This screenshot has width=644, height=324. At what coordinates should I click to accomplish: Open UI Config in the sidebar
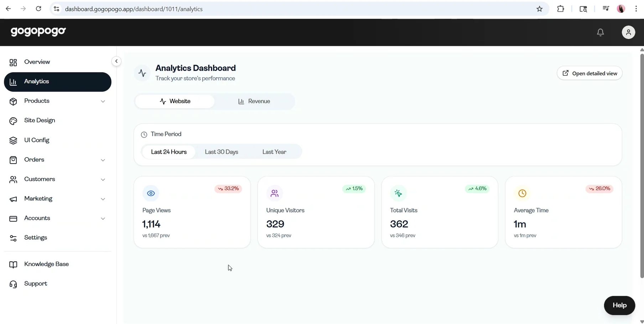[x=58, y=140]
